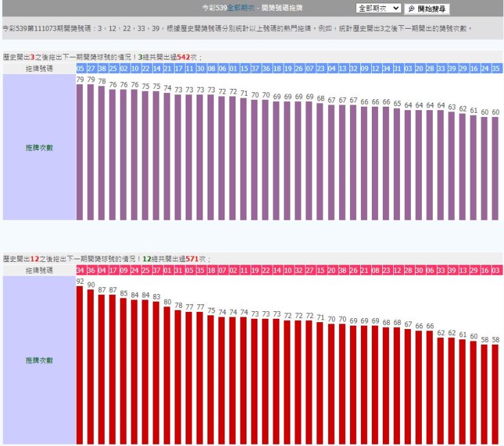The width and height of the screenshot is (504, 446).
Task: Select number 34 in the pink header row
Action: (80, 271)
